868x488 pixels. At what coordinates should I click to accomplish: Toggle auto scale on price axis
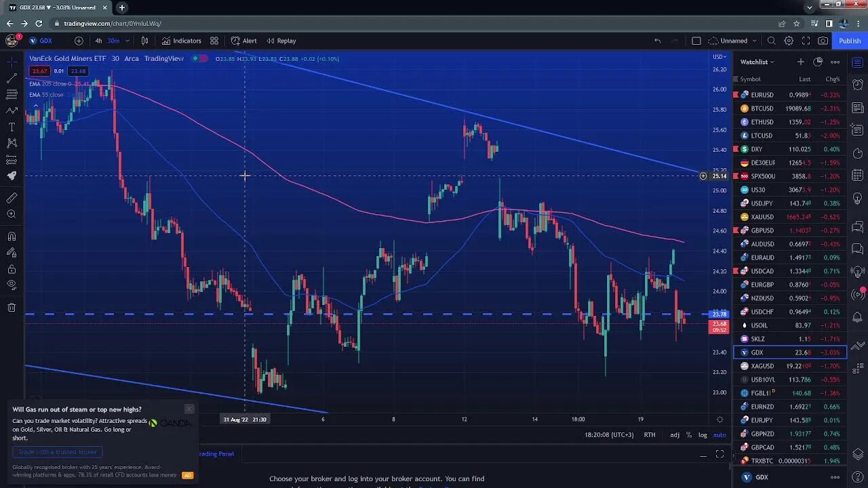pos(719,435)
